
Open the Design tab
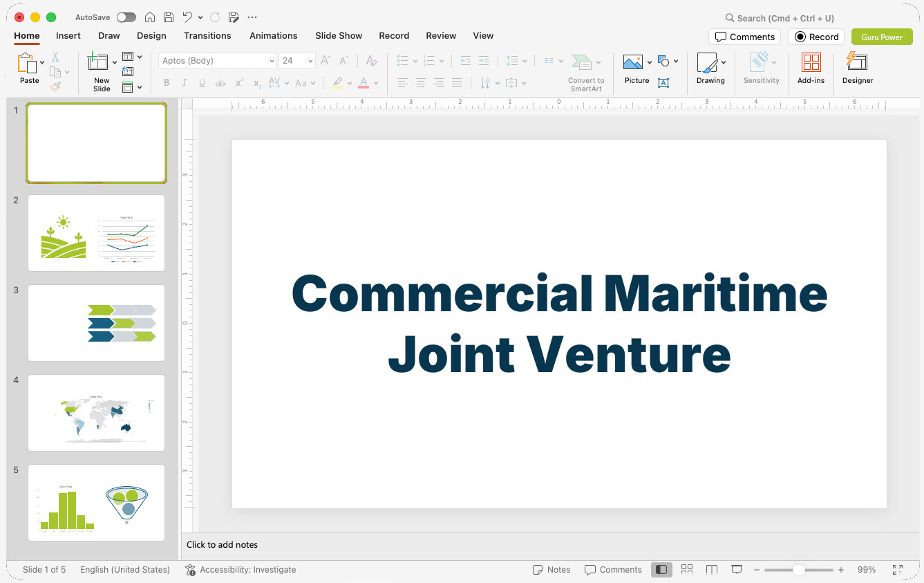[151, 35]
